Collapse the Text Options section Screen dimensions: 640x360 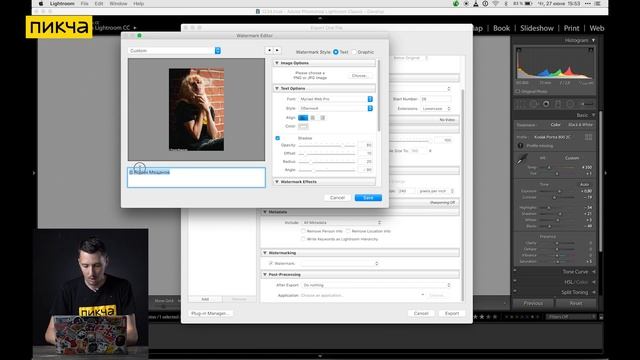tap(277, 89)
